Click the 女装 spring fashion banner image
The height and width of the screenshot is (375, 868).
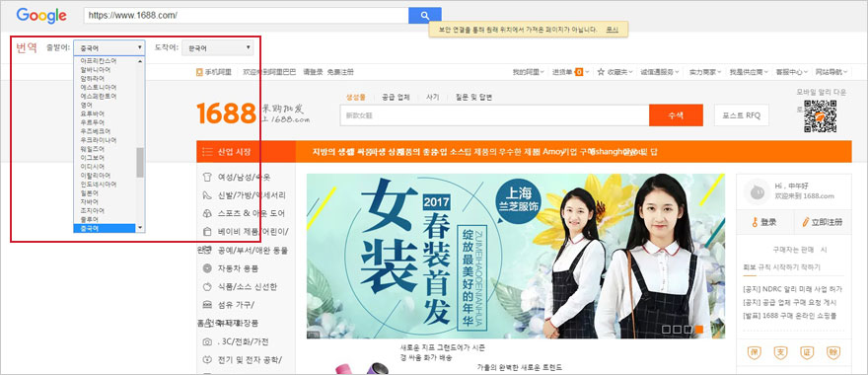(x=515, y=256)
